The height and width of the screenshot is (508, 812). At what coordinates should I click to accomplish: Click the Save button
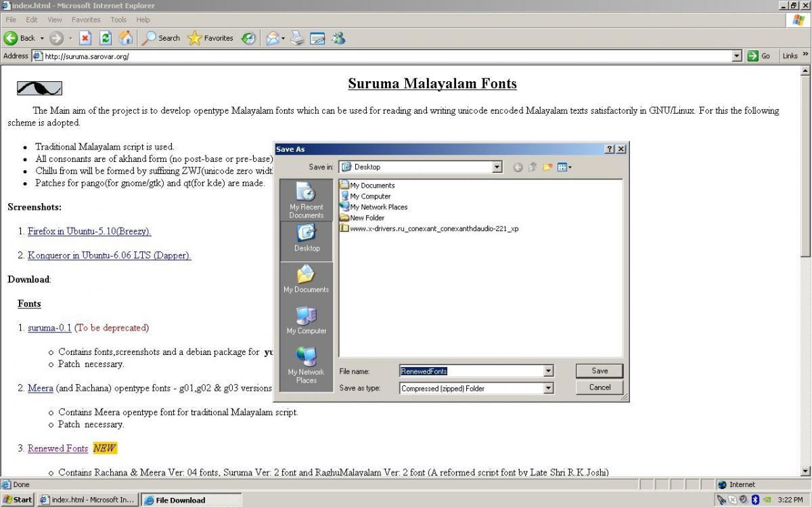tap(600, 371)
